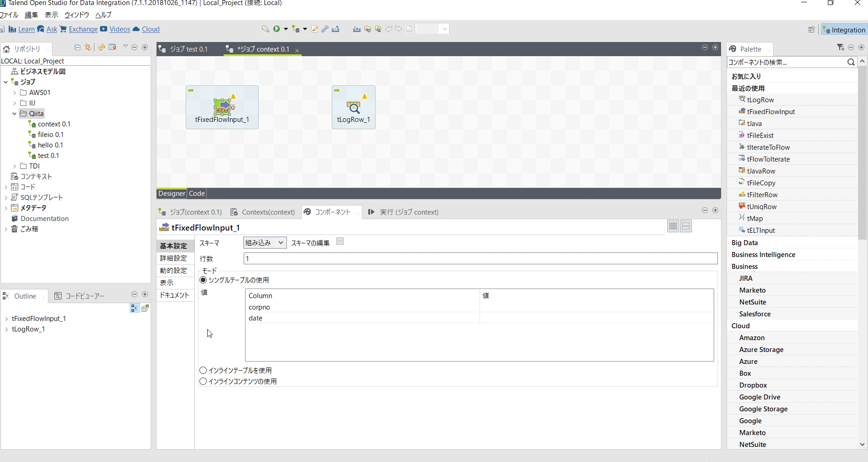Run the job with the green play icon

tap(277, 29)
